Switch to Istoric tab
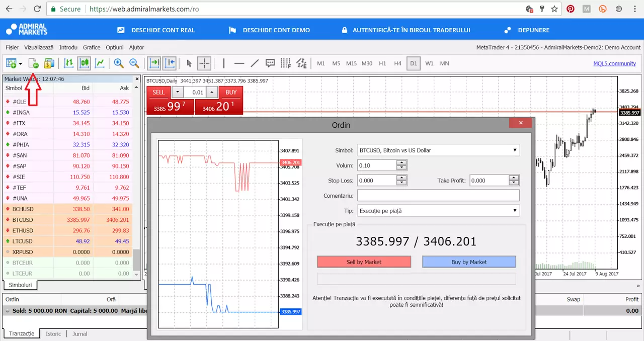644x341 pixels. [x=53, y=334]
